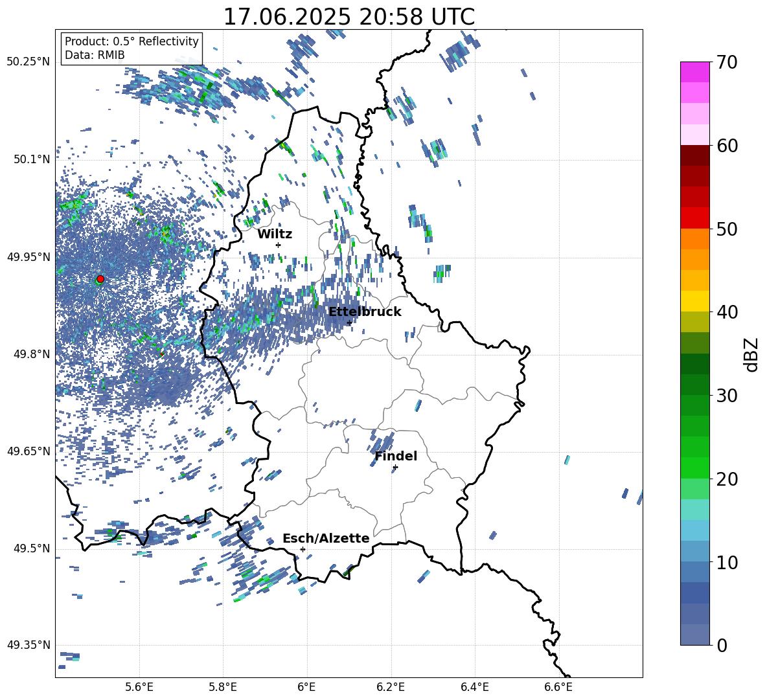
Task: Click the 60 tick on colorbar
Action: pos(727,146)
